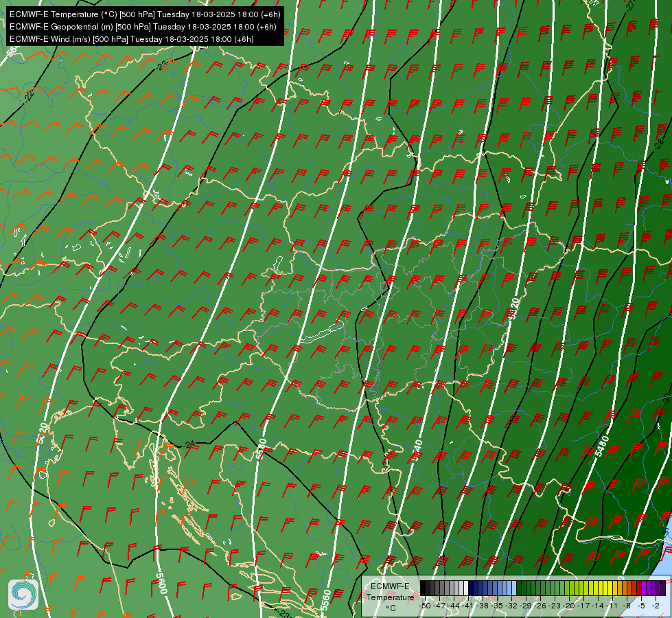The image size is (672, 618).
Task: Click the black swatch above -50 in the legend
Action: pyautogui.click(x=423, y=588)
